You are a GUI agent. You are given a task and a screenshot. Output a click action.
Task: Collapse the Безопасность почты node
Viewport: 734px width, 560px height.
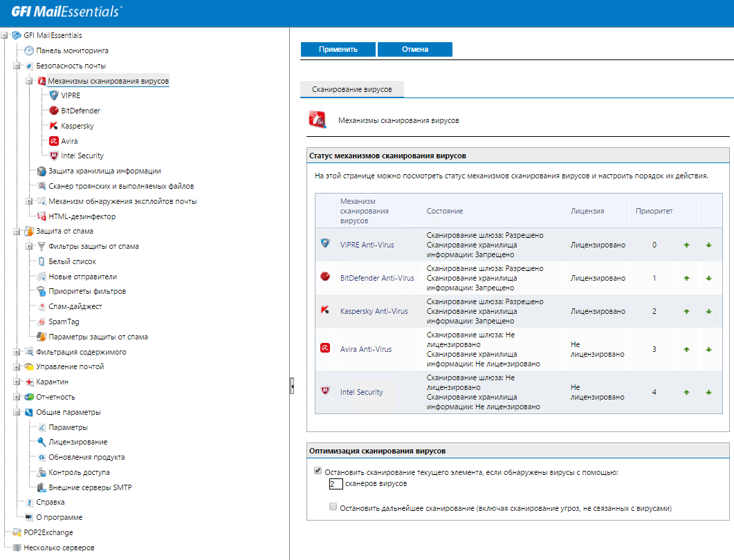tap(17, 66)
